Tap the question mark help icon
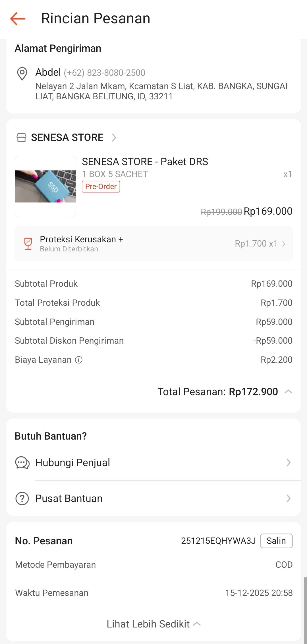The image size is (307, 644). [22, 499]
